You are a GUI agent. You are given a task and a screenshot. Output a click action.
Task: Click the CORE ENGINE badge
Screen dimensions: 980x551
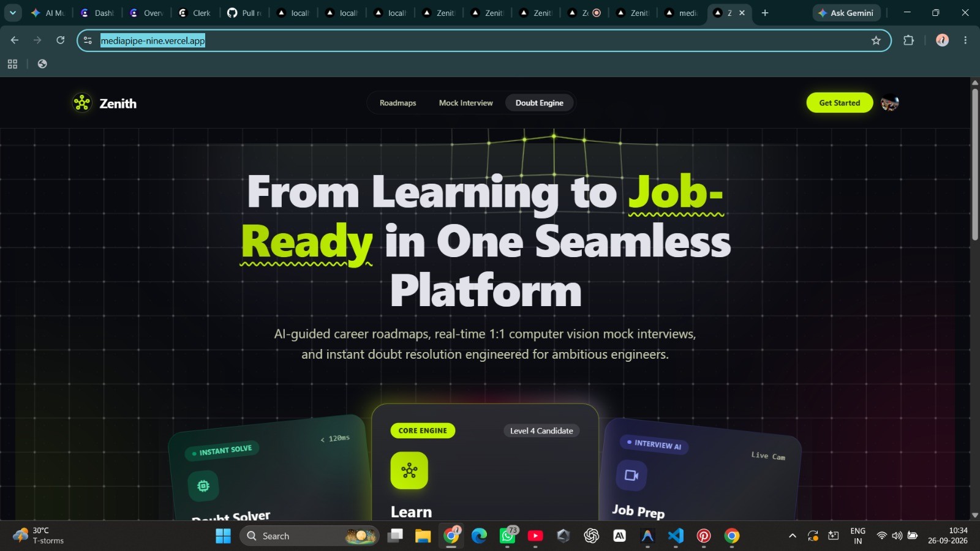tap(423, 430)
